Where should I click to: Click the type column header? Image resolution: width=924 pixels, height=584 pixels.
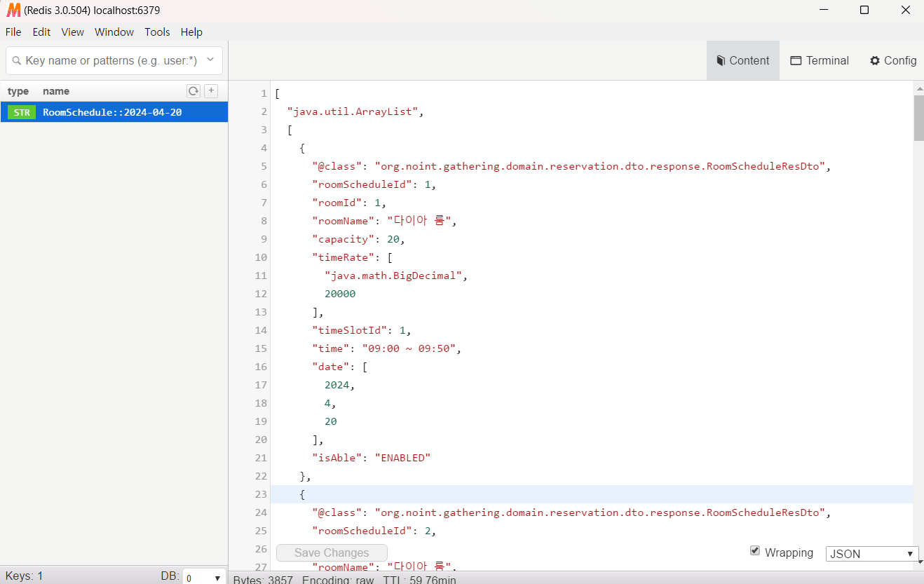tap(18, 91)
